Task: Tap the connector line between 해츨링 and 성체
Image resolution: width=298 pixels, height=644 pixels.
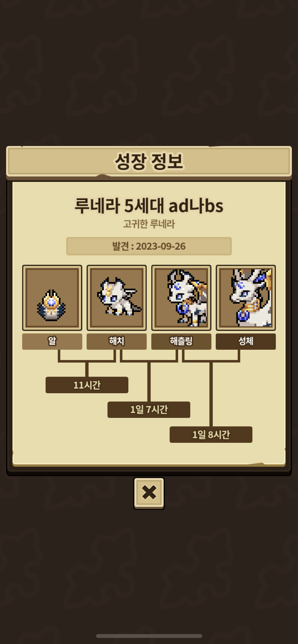Action: tap(211, 361)
